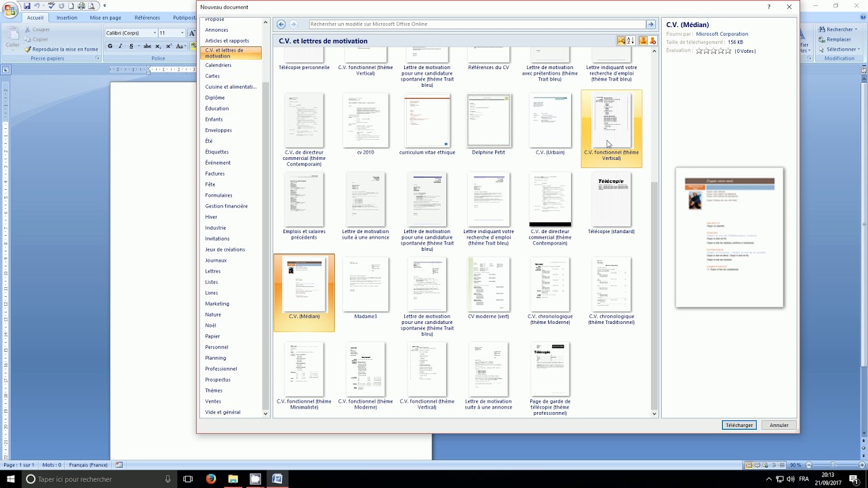Switch to print layout view icon in status bar
Image resolution: width=868 pixels, height=488 pixels.
(x=749, y=465)
